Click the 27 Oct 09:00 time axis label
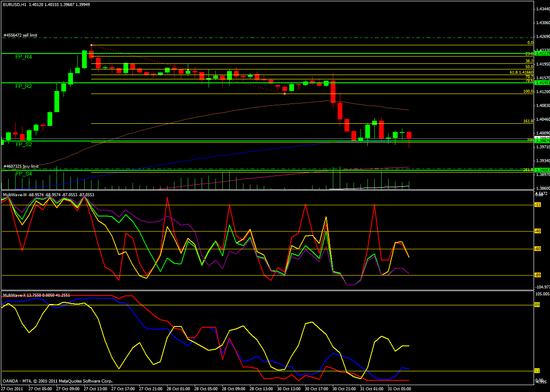Viewport: 550px width, 392px height. [67, 389]
